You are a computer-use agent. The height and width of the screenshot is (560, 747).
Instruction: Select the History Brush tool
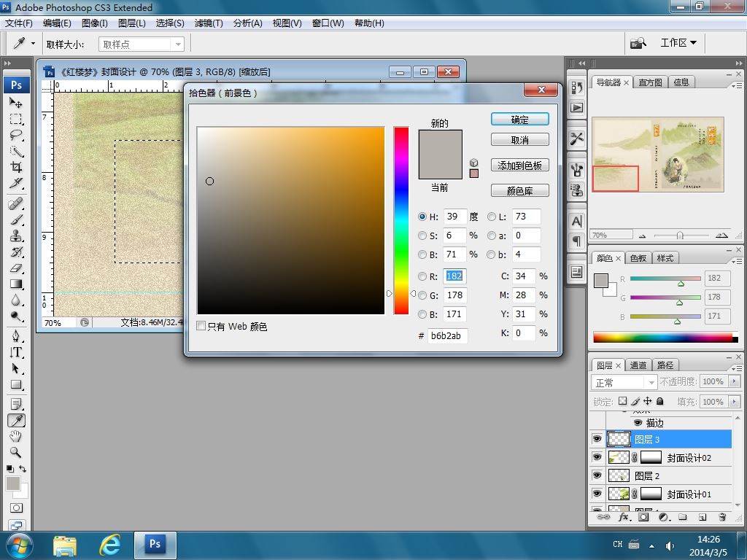click(x=16, y=252)
